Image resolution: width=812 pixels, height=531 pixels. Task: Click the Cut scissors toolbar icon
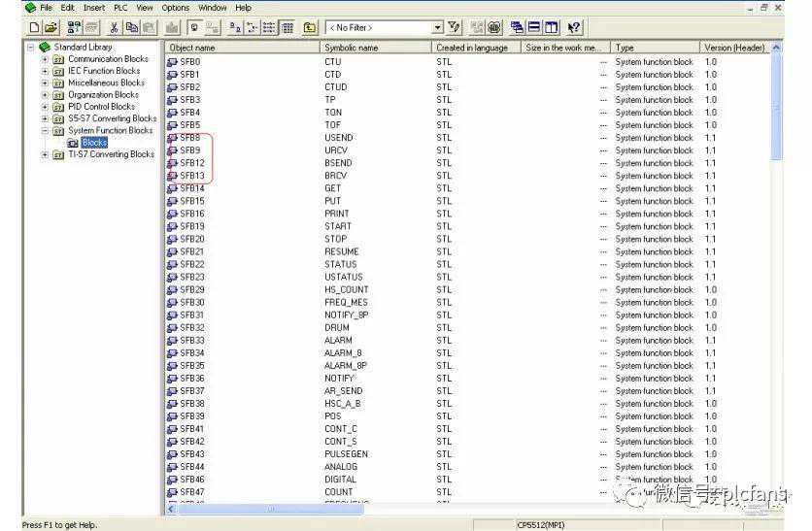(x=115, y=28)
